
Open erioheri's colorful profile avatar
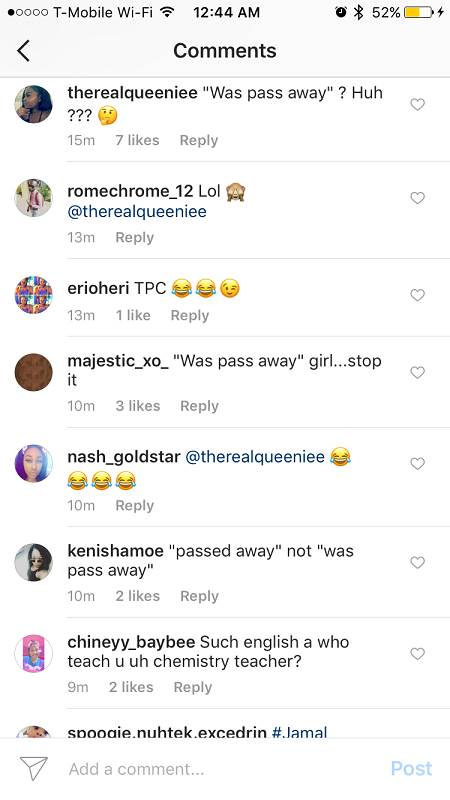pos(34,295)
